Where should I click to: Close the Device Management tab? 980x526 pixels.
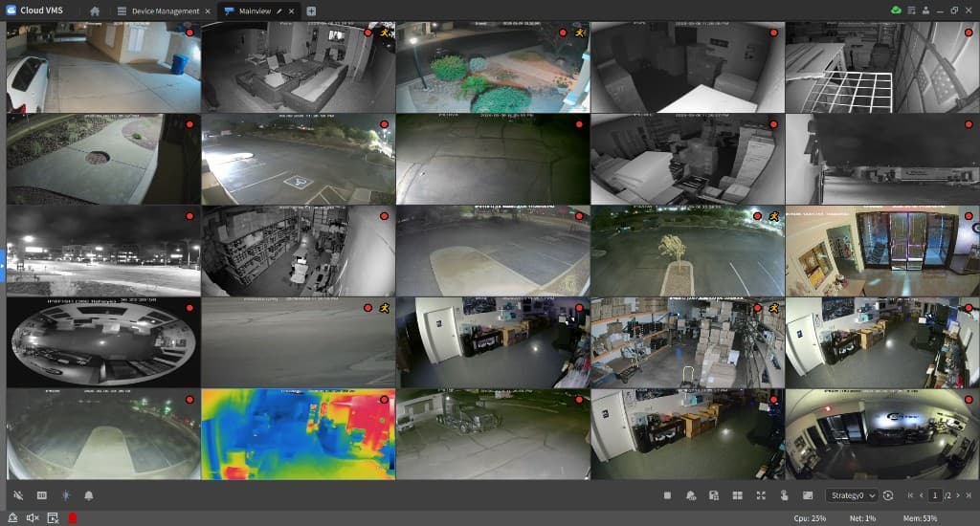pos(208,11)
